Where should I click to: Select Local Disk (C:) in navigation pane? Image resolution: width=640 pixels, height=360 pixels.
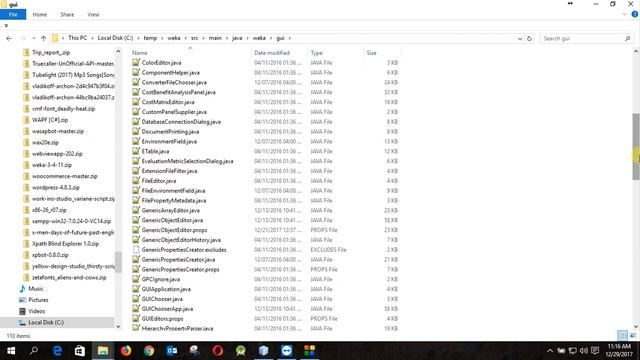tap(46, 322)
